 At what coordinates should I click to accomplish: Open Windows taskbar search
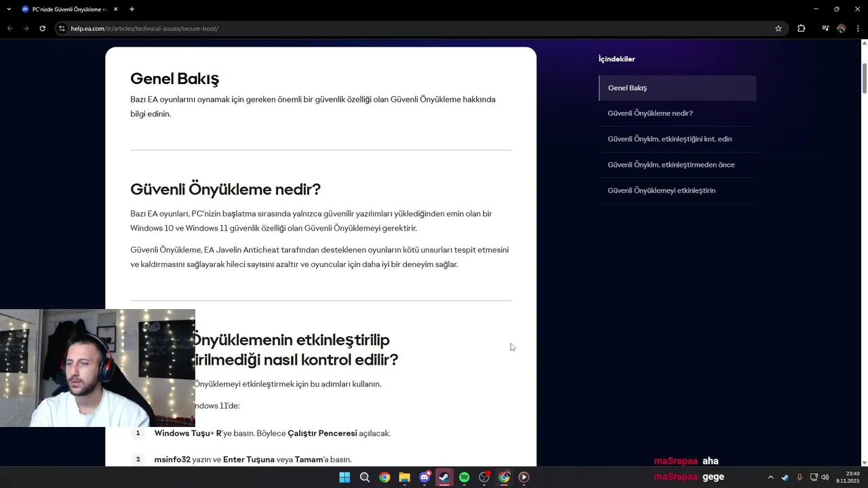(365, 477)
